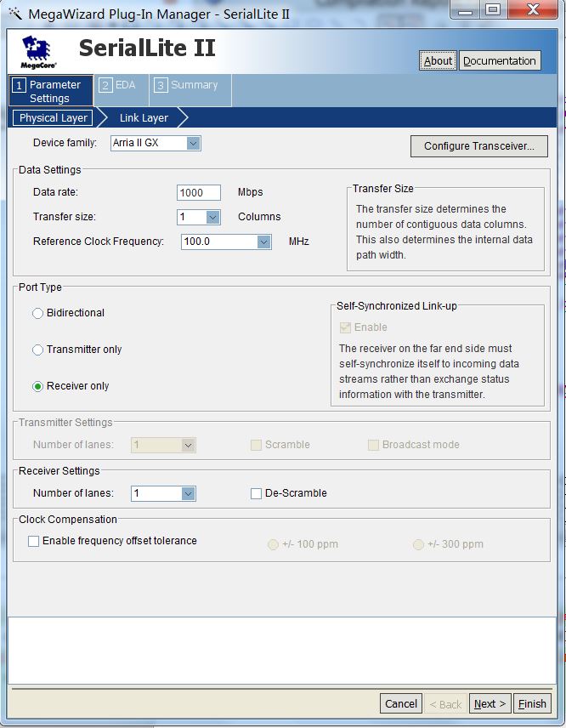Click the SerialLite II heading

click(147, 48)
